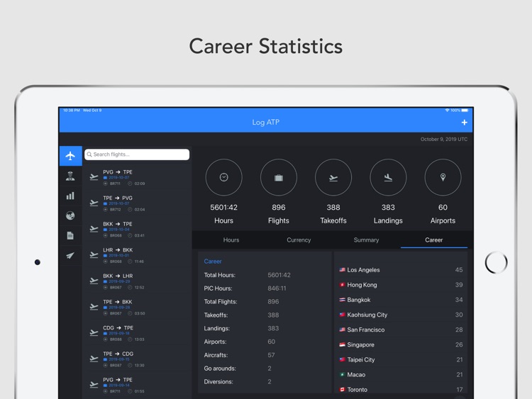Open the globe map sidebar icon
The image size is (532, 399).
pyautogui.click(x=70, y=215)
